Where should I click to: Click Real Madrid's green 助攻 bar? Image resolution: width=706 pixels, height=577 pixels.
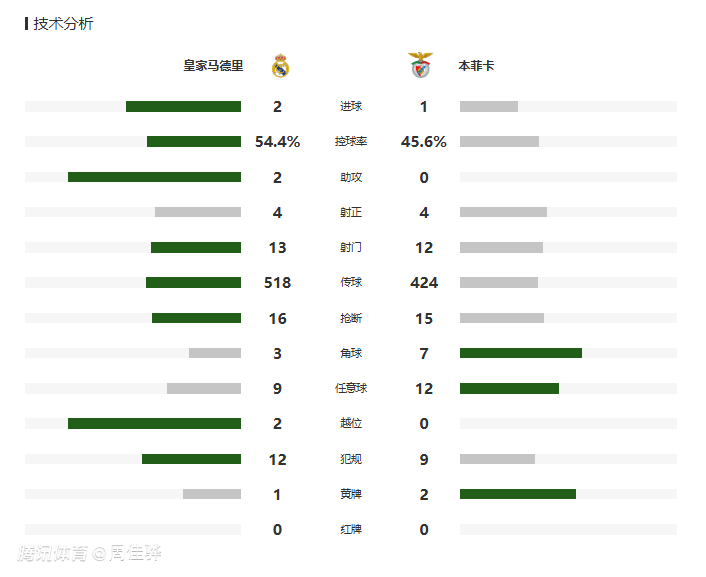154,177
